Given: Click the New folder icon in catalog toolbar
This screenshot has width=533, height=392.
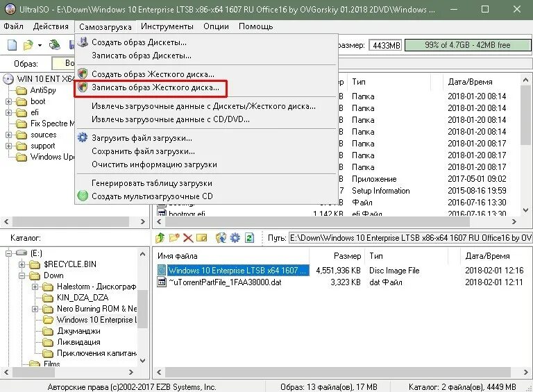Looking at the screenshot, I should pyautogui.click(x=174, y=238).
